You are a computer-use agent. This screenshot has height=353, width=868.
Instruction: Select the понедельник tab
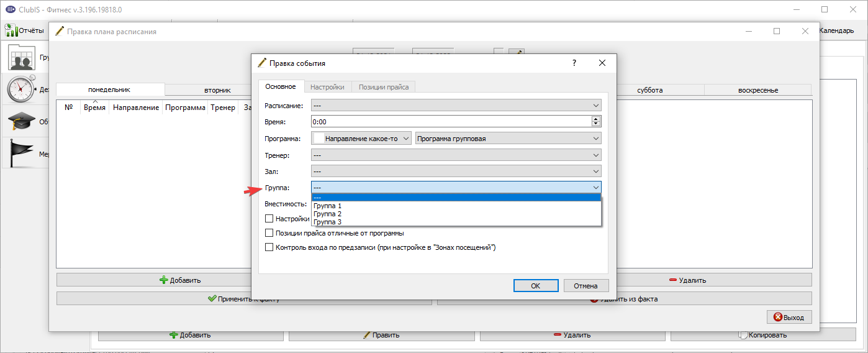click(x=109, y=89)
